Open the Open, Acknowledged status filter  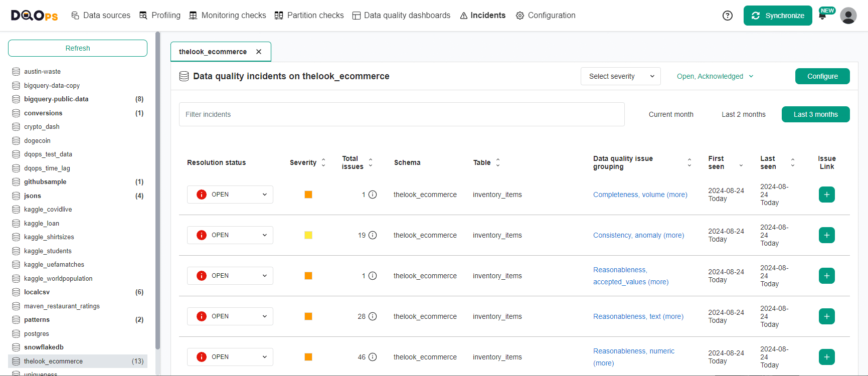pyautogui.click(x=715, y=76)
